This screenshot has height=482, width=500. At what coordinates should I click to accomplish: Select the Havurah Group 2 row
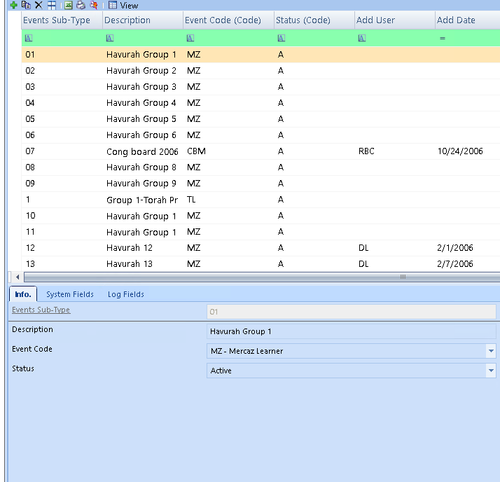[x=261, y=71]
